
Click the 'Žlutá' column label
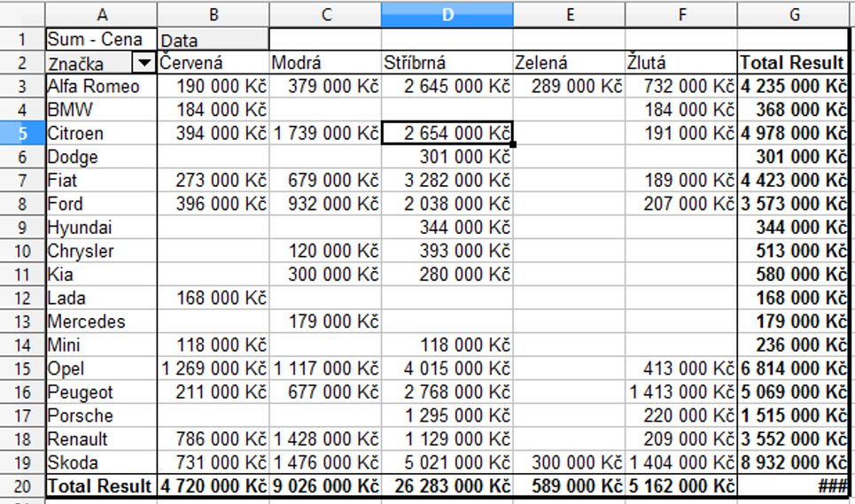pyautogui.click(x=681, y=63)
